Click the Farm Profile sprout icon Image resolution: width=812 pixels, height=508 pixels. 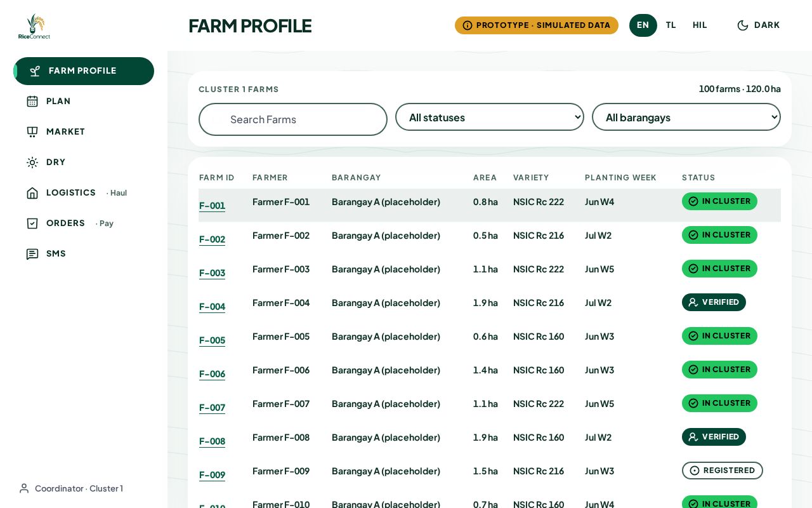click(35, 71)
